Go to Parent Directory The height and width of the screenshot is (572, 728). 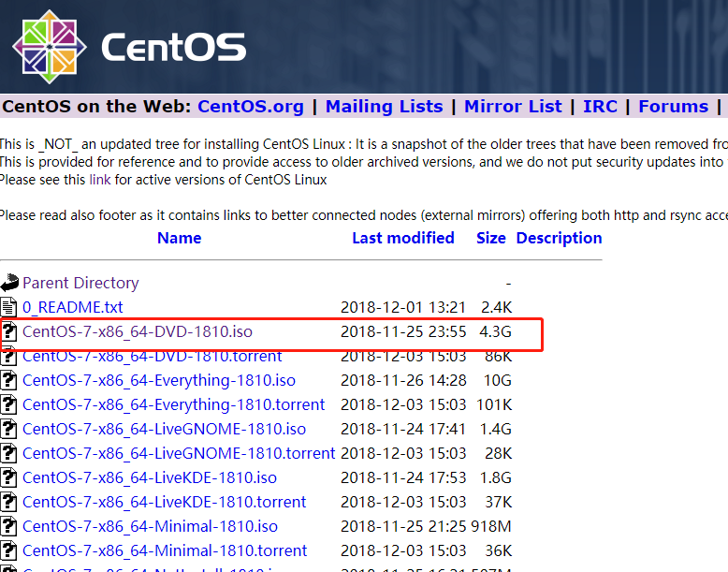(x=80, y=283)
